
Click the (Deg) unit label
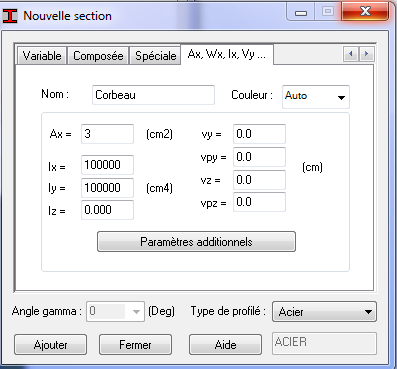161,311
